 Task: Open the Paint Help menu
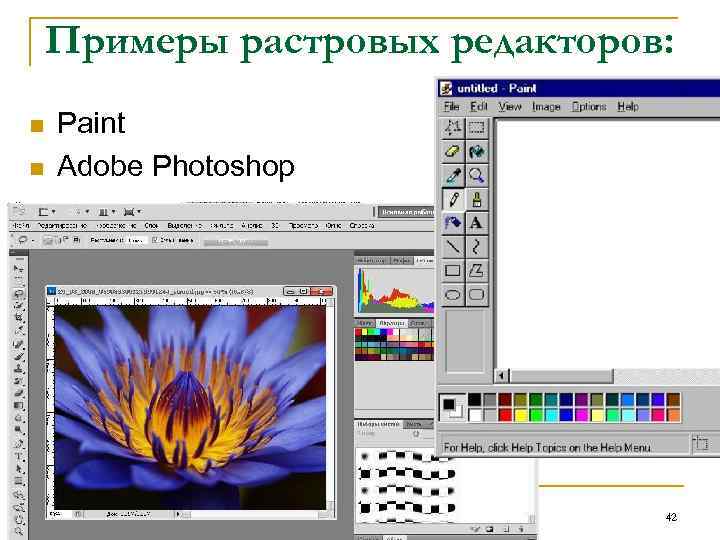(628, 107)
